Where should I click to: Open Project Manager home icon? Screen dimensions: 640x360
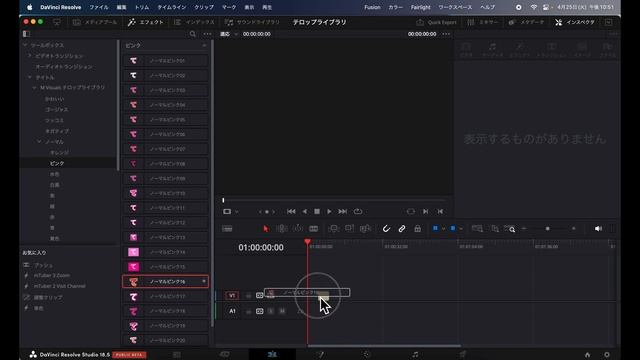coord(587,355)
